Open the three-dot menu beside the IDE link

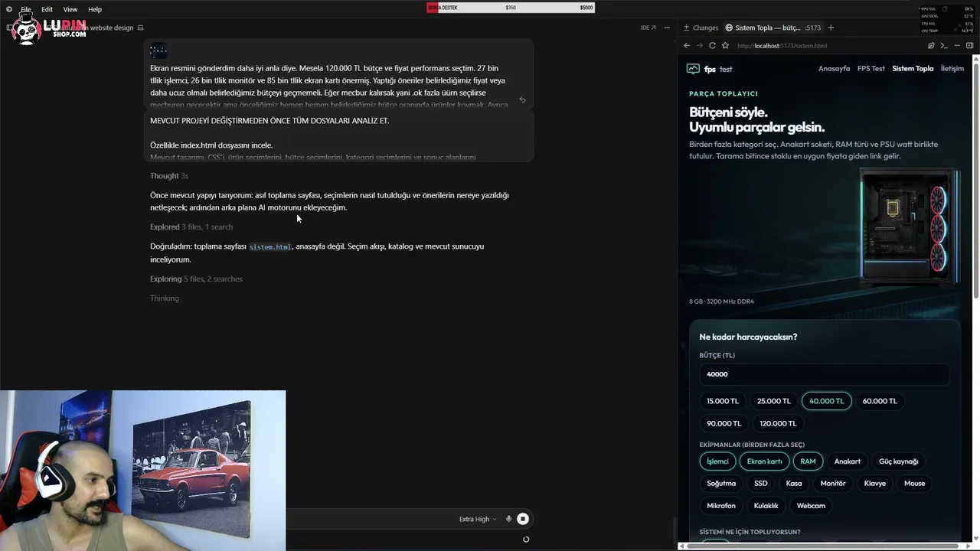click(665, 28)
